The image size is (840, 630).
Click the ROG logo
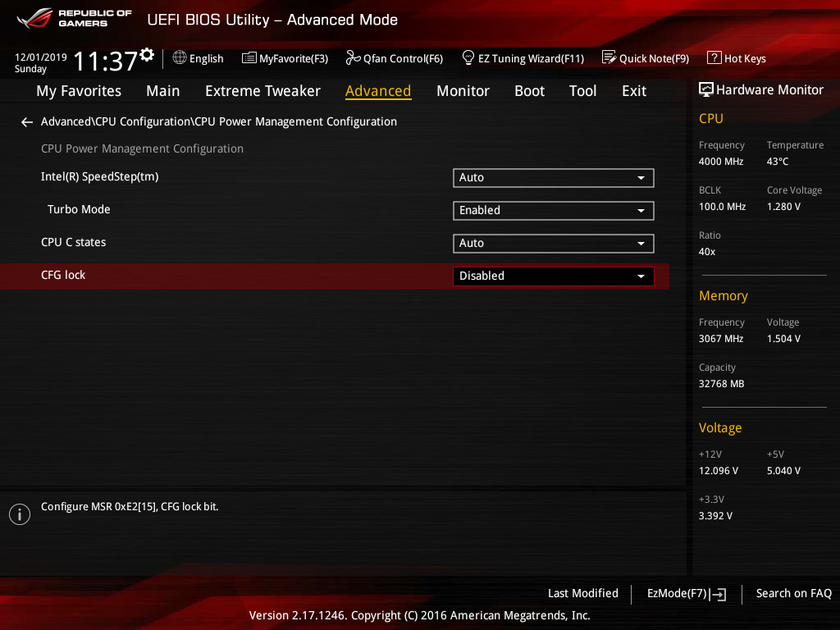(34, 18)
